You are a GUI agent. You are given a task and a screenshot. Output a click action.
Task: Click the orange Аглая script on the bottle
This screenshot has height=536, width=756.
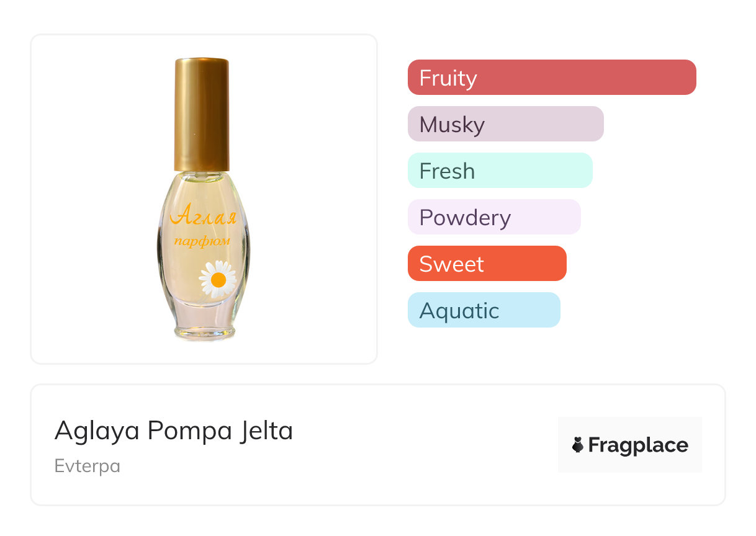pos(203,217)
